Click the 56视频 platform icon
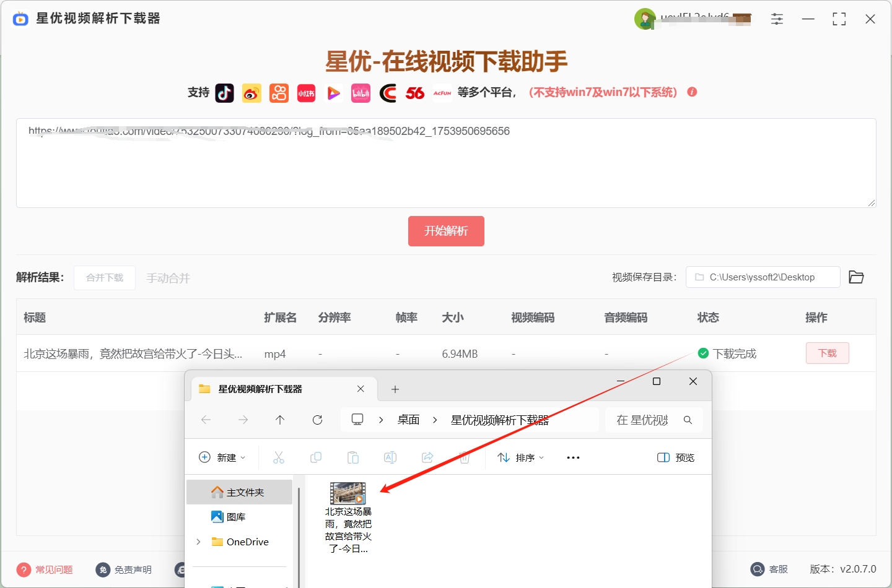The image size is (892, 588). pyautogui.click(x=415, y=93)
